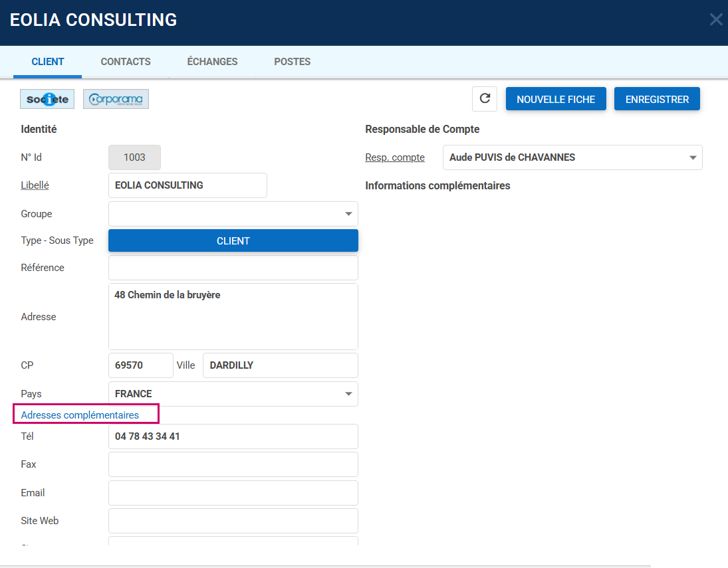Click the underlined Resp. compte label

pyautogui.click(x=395, y=157)
